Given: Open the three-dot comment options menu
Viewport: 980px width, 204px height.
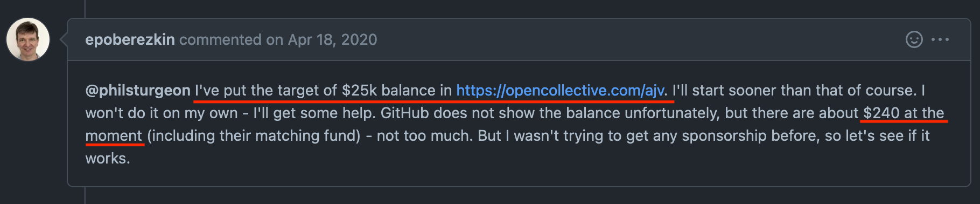Looking at the screenshot, I should pyautogui.click(x=940, y=39).
